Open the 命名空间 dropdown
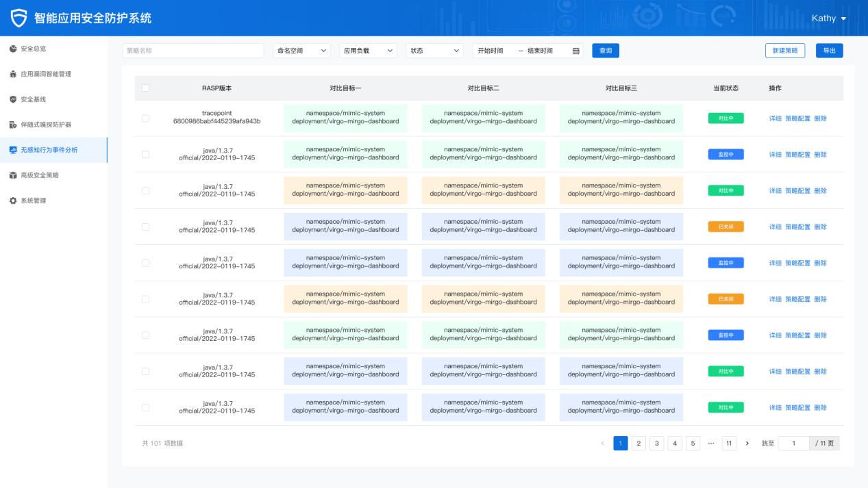This screenshot has height=488, width=868. (301, 51)
